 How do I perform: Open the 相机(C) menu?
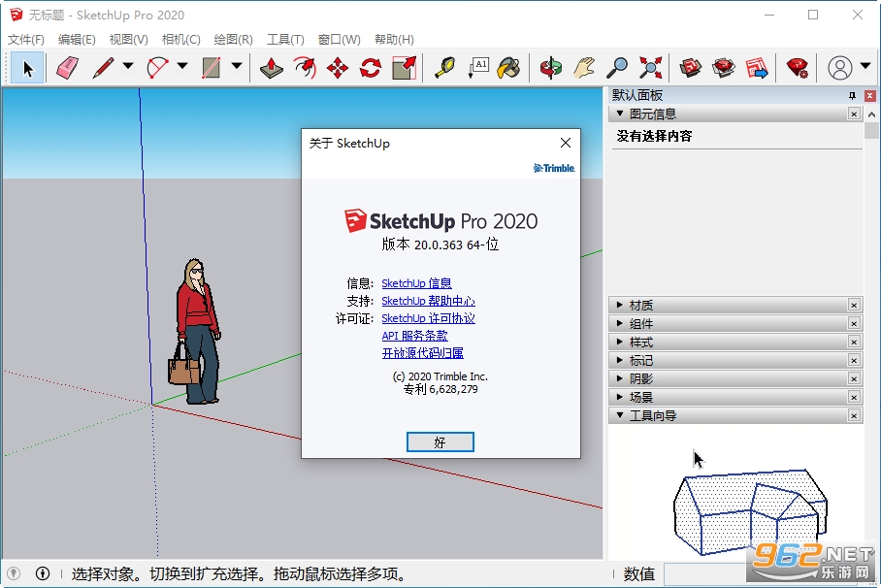(180, 40)
